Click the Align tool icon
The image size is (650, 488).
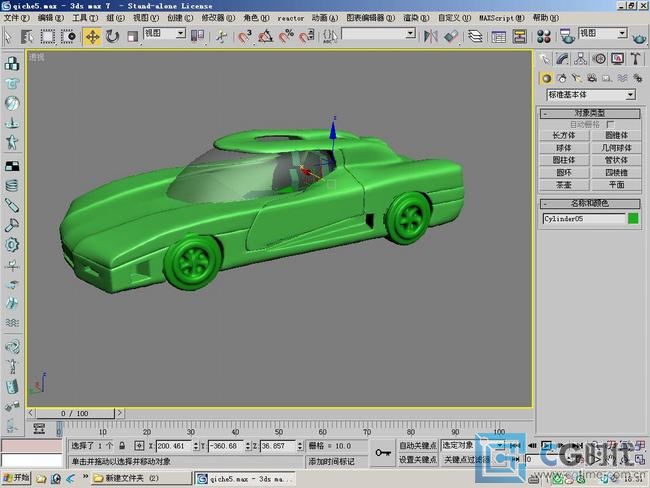click(451, 36)
